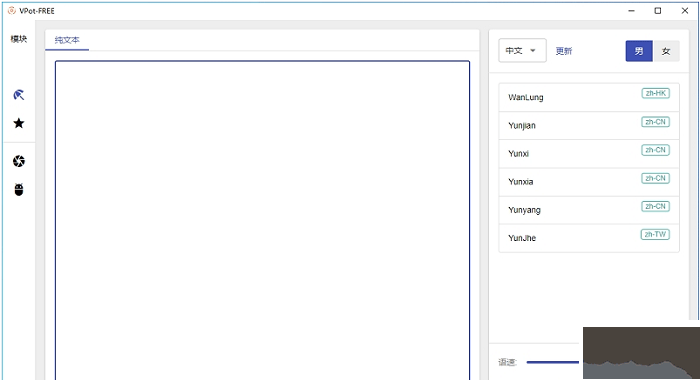Select the camera shutter icon in the sidebar

[x=18, y=161]
